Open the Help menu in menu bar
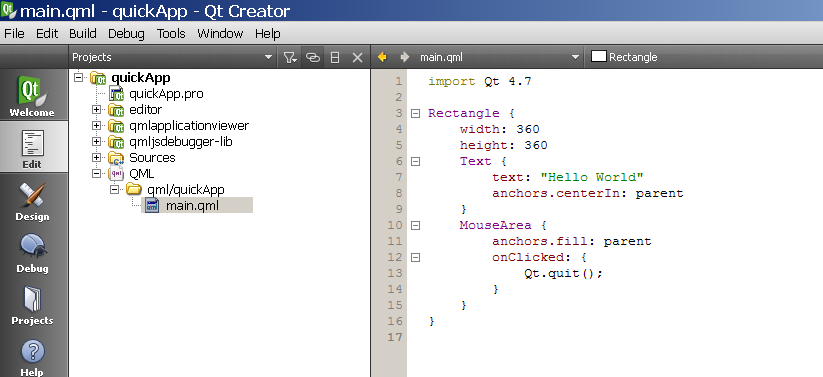The image size is (823, 377). point(268,34)
